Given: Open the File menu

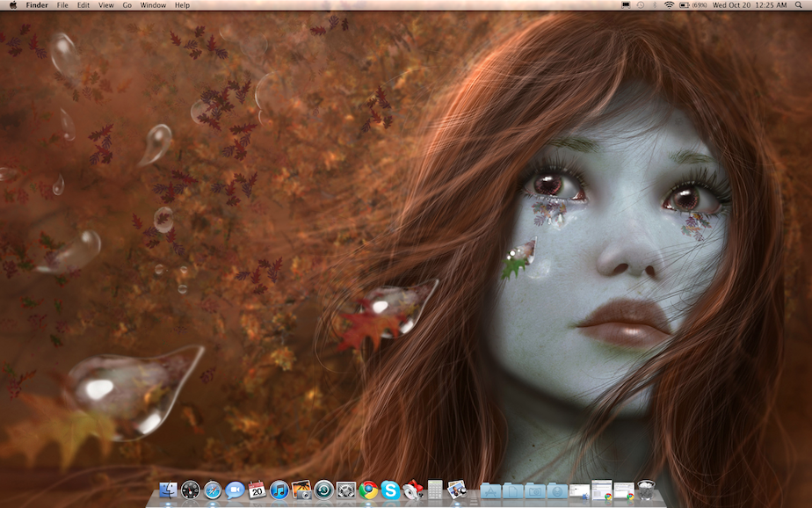Looking at the screenshot, I should 62,5.
